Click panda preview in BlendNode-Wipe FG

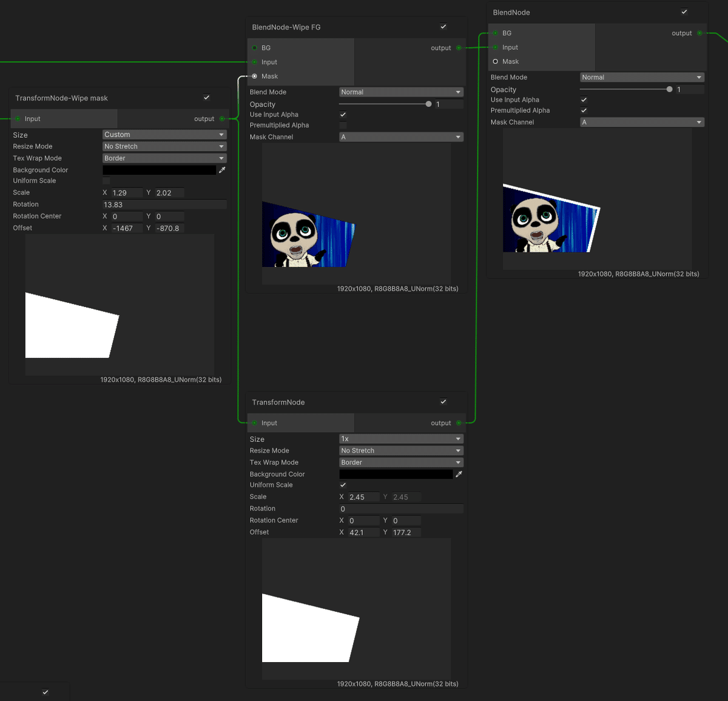pyautogui.click(x=356, y=214)
